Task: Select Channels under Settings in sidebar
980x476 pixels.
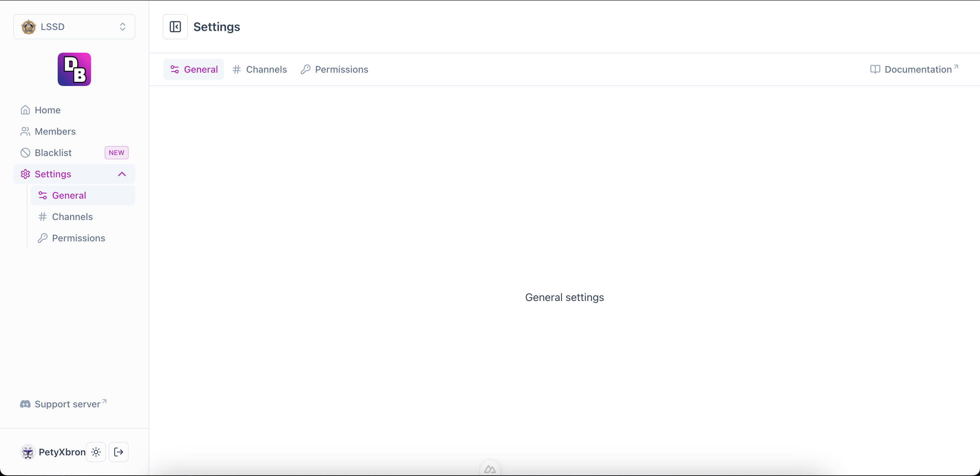Action: 83,217
